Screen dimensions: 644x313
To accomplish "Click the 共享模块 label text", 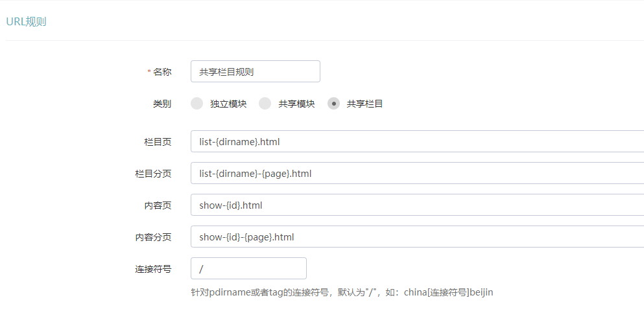I will (x=296, y=104).
